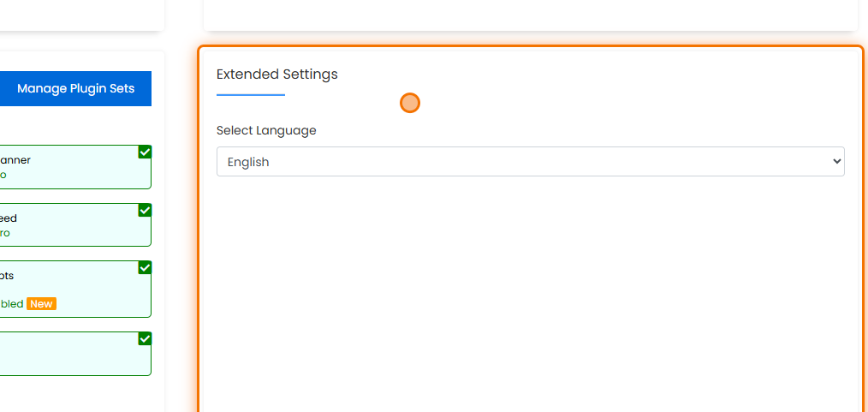Select the Extended Settings heading
The image size is (868, 412).
[276, 75]
